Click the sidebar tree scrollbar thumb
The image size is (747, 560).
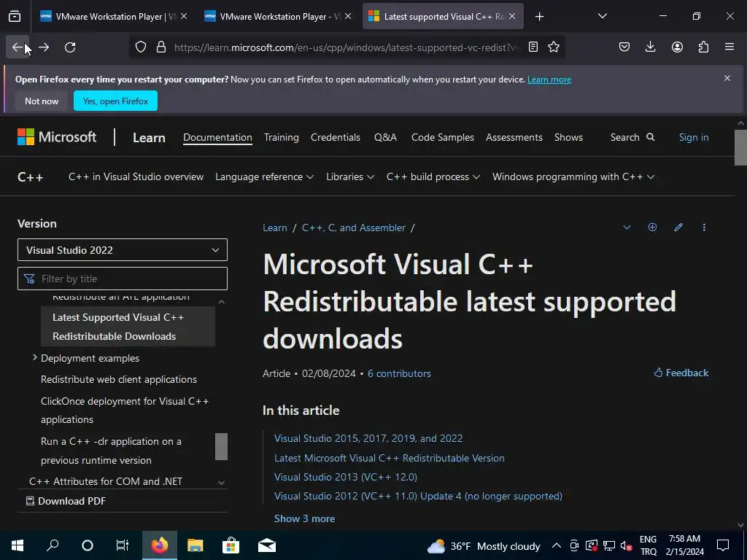(221, 446)
